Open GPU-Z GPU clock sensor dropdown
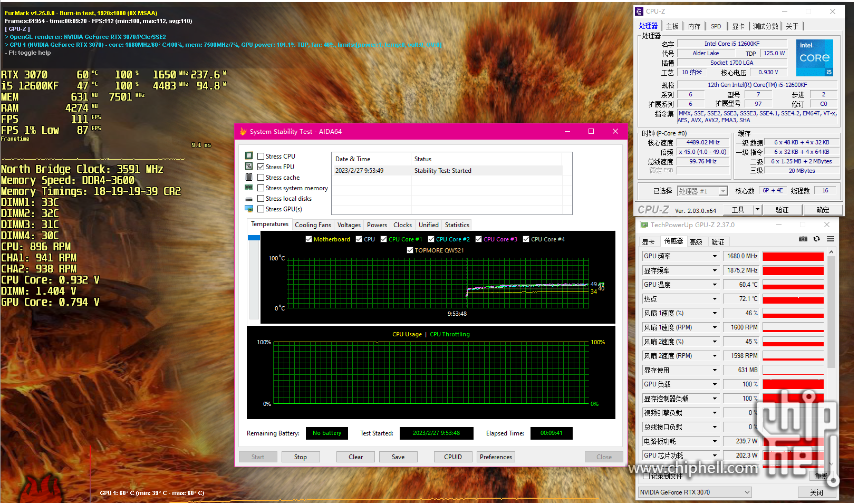 (715, 256)
